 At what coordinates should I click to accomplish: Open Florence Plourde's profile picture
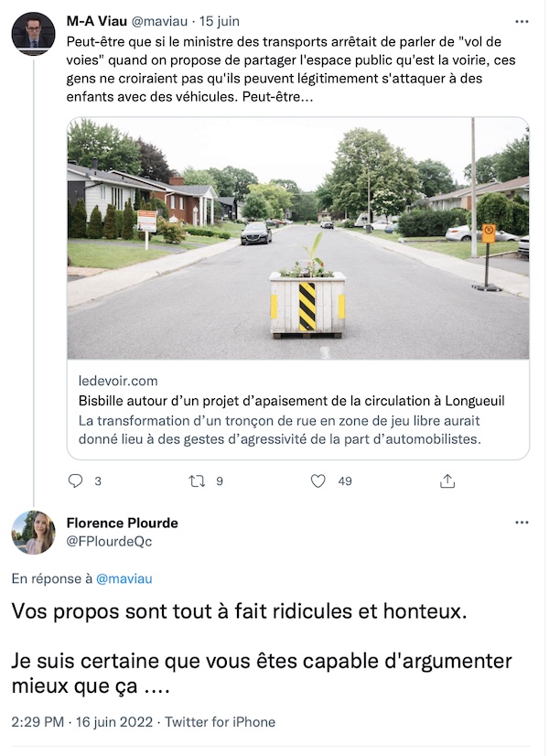click(x=33, y=533)
